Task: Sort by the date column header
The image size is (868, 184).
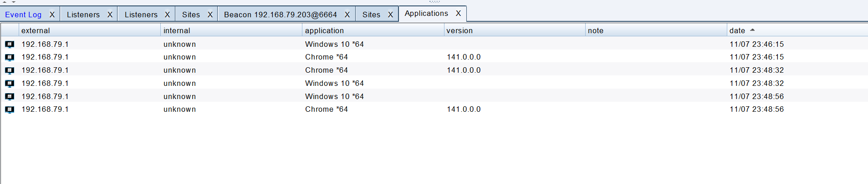Action: [797, 30]
